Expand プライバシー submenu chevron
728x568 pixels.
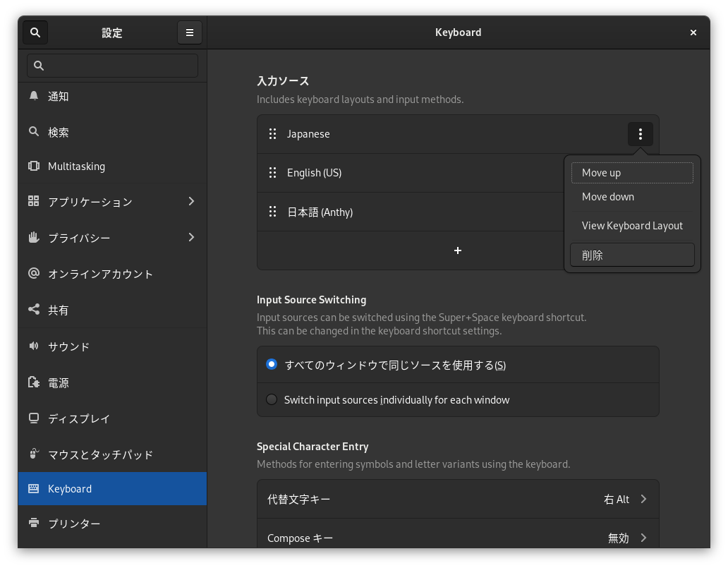(191, 237)
